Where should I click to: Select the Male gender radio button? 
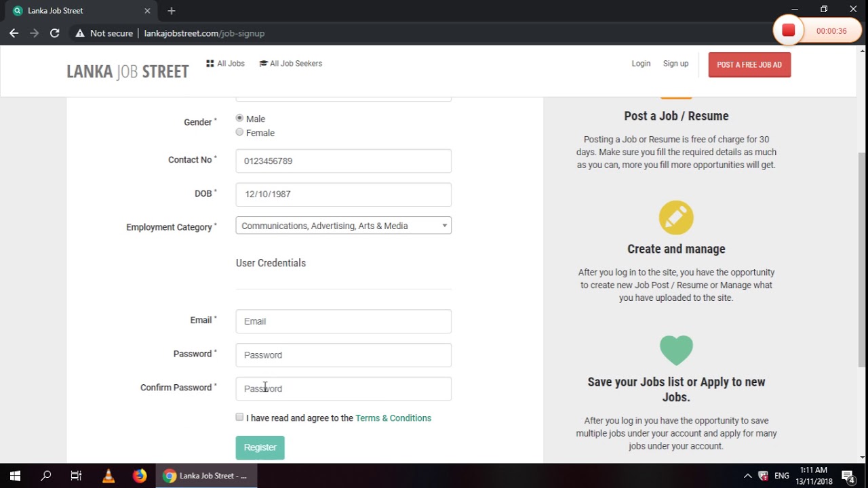239,118
